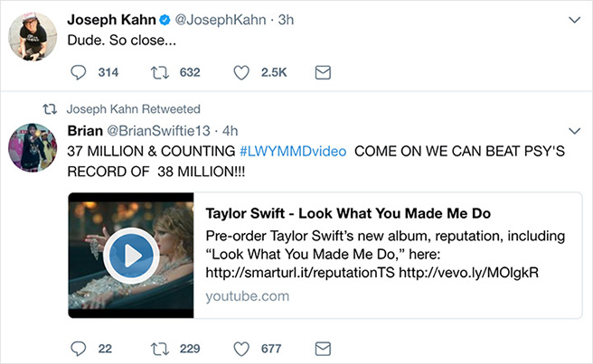Open the 'Look What You Made Me Do' card title
This screenshot has width=593, height=364.
(348, 213)
